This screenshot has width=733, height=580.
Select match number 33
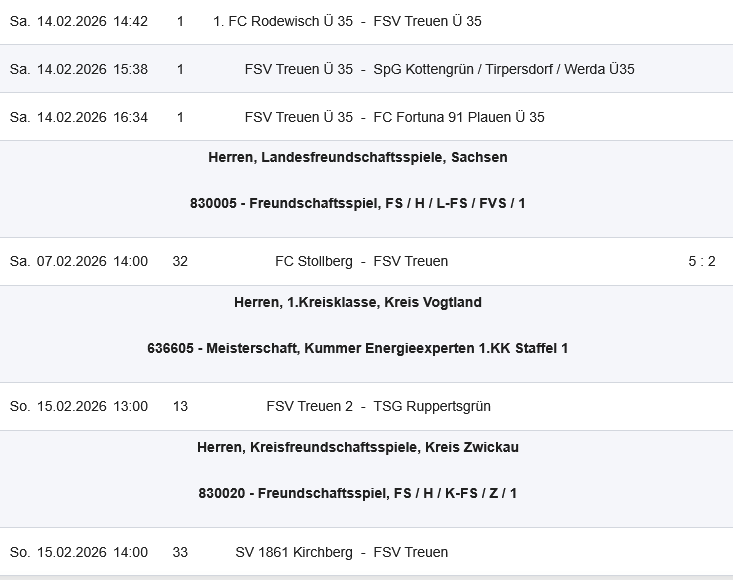pyautogui.click(x=180, y=552)
